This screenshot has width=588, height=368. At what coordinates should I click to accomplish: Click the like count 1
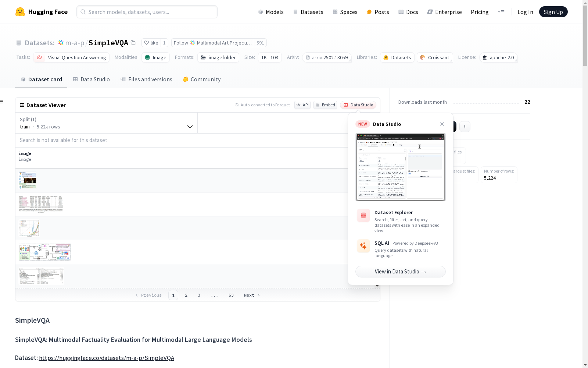[164, 43]
